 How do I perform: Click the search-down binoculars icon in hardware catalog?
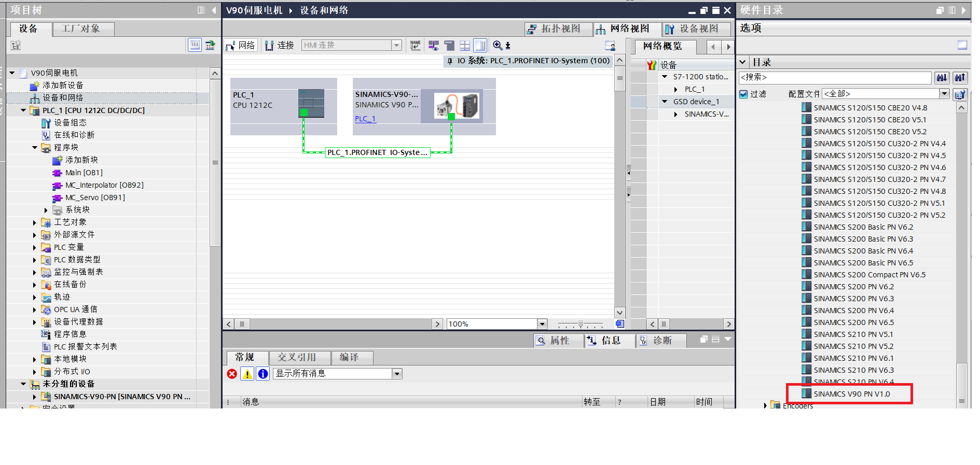(942, 78)
